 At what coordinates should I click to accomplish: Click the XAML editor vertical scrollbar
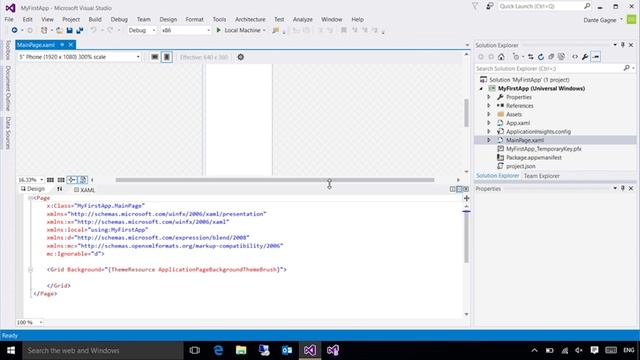click(466, 237)
